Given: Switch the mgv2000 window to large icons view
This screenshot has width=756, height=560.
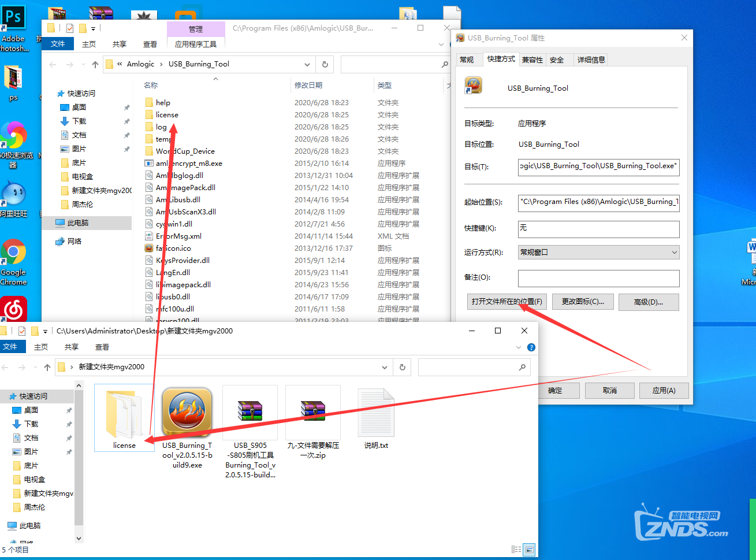Looking at the screenshot, I should tap(529, 550).
